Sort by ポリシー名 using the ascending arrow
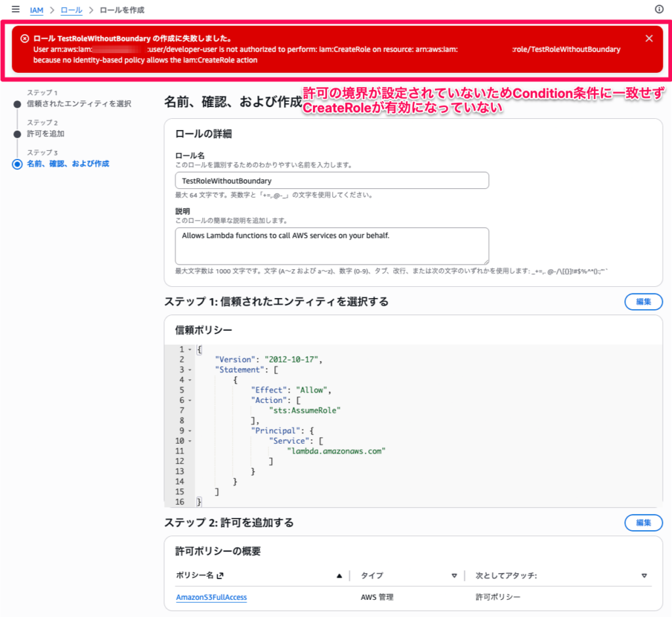672x617 pixels. (339, 576)
